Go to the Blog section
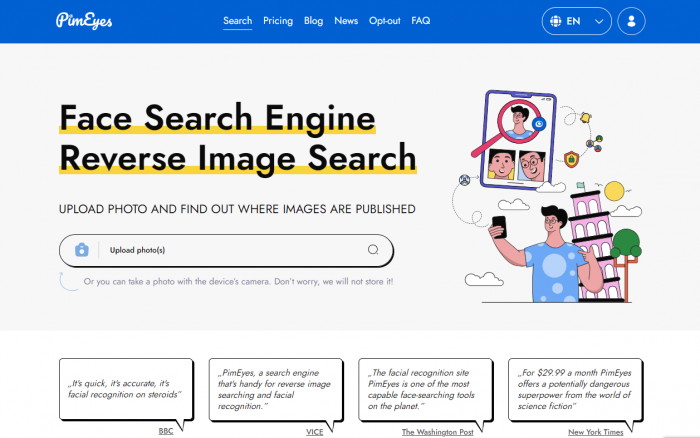 (313, 21)
